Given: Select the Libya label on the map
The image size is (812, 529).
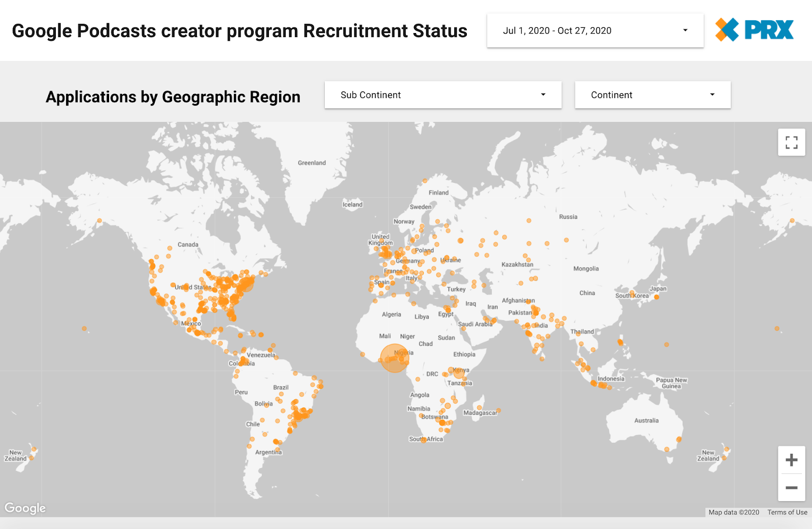Looking at the screenshot, I should [x=422, y=317].
